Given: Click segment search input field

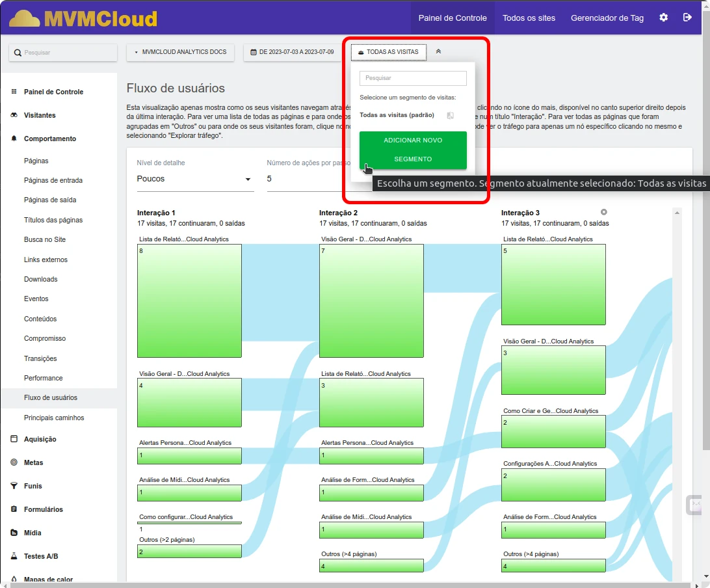Looking at the screenshot, I should (413, 78).
